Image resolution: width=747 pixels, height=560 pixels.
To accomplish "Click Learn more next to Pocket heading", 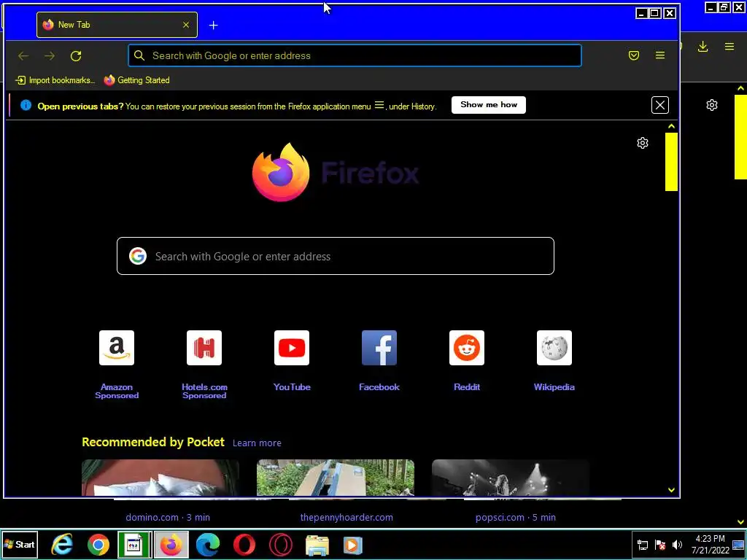I will (x=257, y=443).
